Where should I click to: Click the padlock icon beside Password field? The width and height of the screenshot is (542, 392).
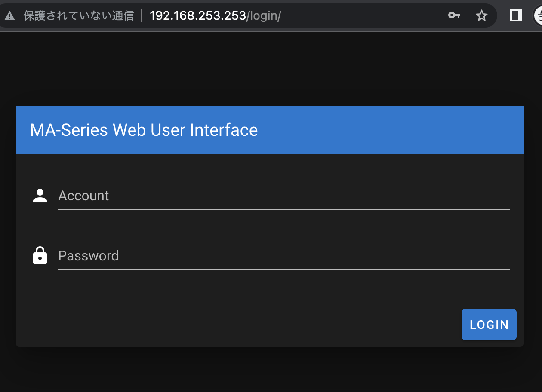click(x=40, y=255)
